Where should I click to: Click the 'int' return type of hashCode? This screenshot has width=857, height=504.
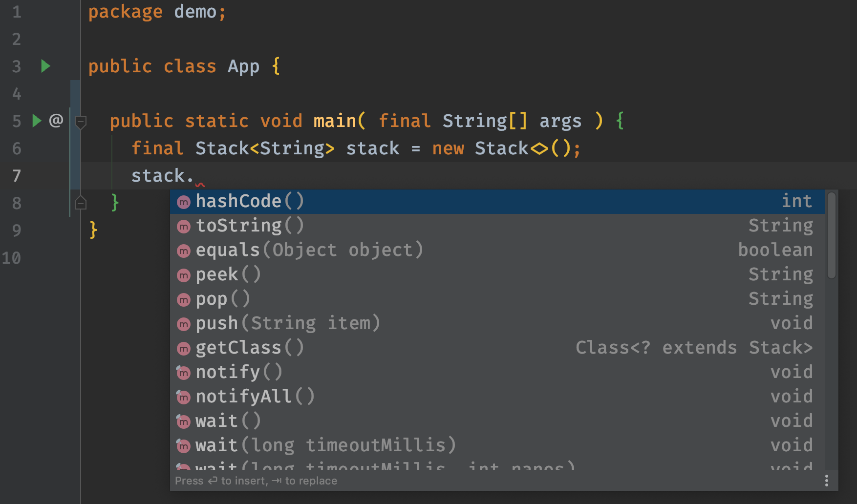coord(797,201)
